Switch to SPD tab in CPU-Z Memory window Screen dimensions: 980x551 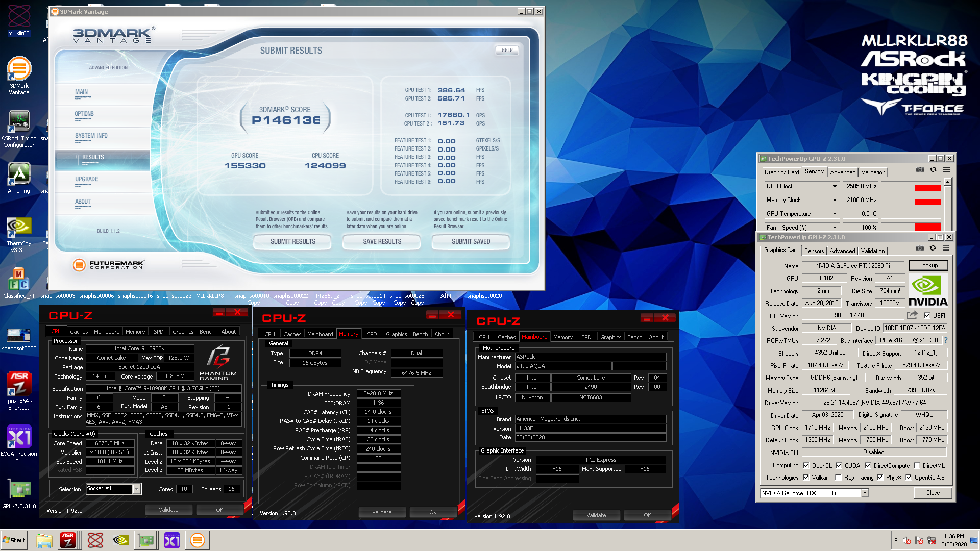[372, 334]
